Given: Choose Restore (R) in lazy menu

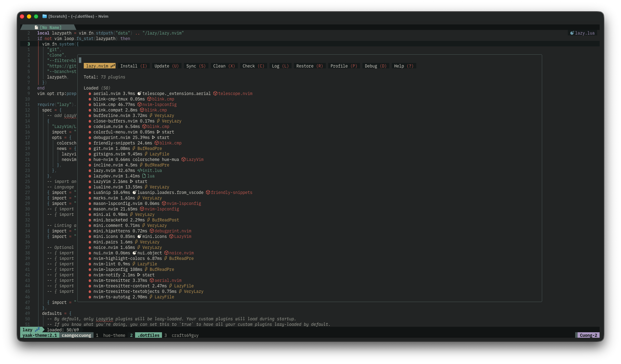Looking at the screenshot, I should (x=310, y=66).
